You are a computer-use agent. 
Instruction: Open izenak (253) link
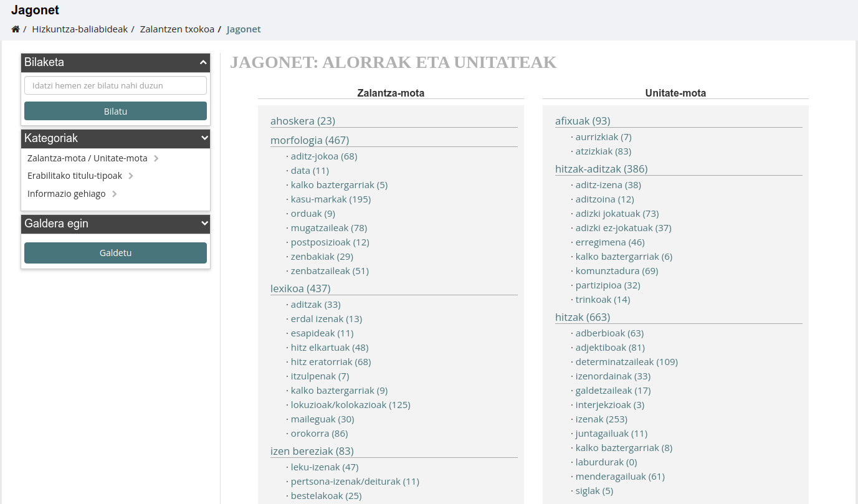click(601, 419)
